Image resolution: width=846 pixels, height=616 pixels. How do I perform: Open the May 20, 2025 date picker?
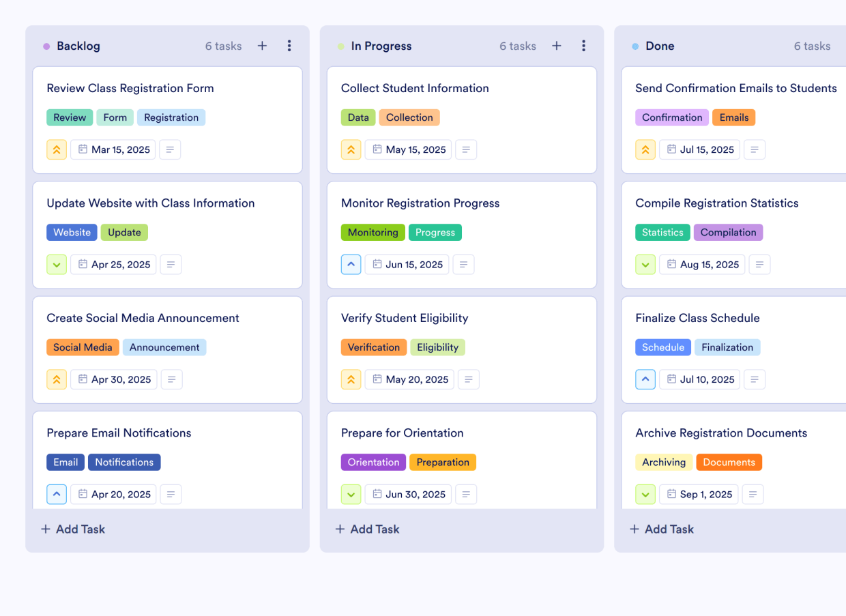pos(409,379)
